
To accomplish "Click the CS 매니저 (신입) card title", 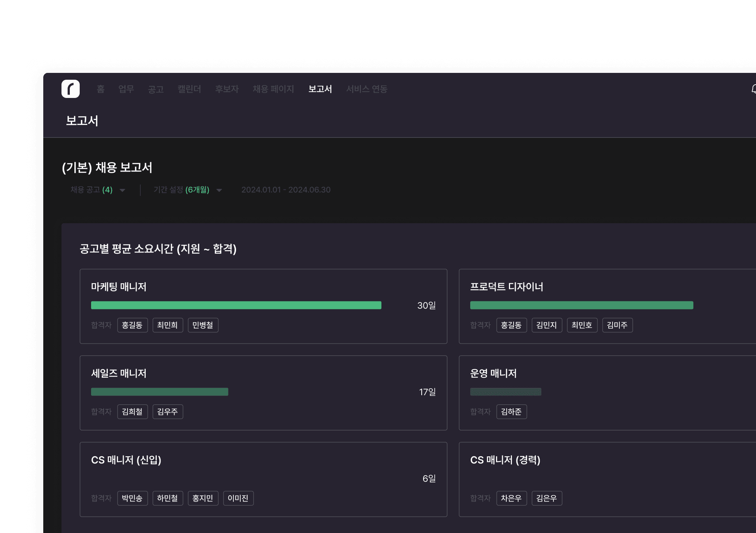I will [126, 460].
